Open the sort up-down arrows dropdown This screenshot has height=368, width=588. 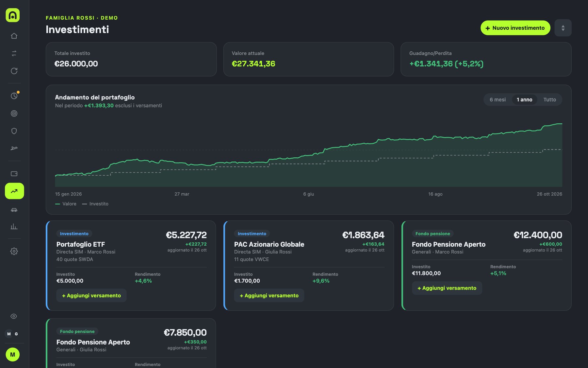point(563,28)
